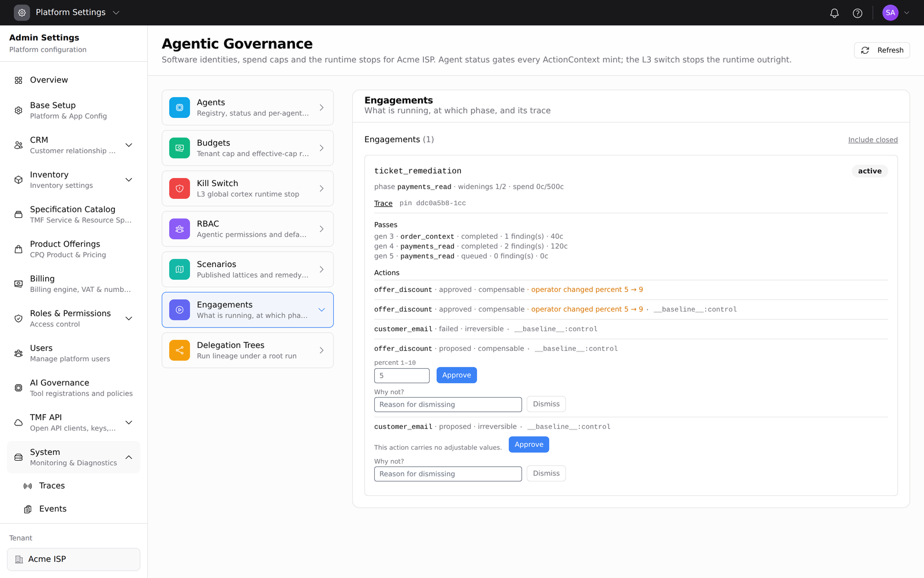
Task: Click the active status badge
Action: (870, 171)
